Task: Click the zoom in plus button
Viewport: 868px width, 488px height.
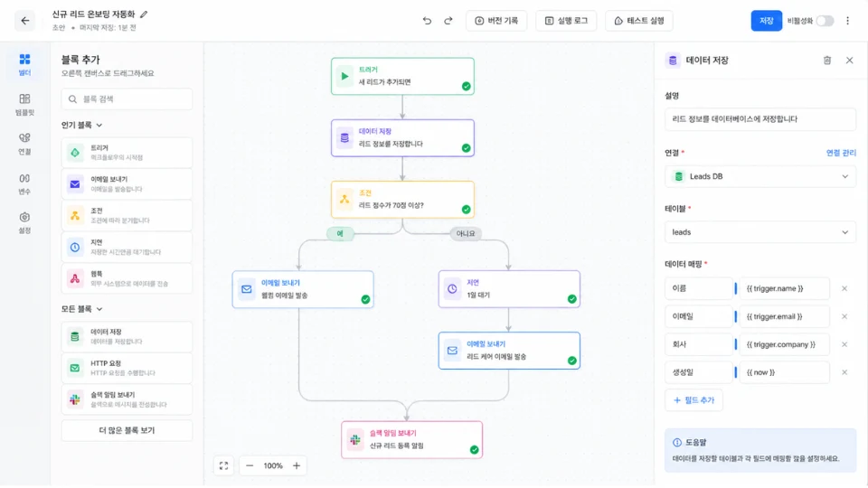Action: (x=297, y=466)
